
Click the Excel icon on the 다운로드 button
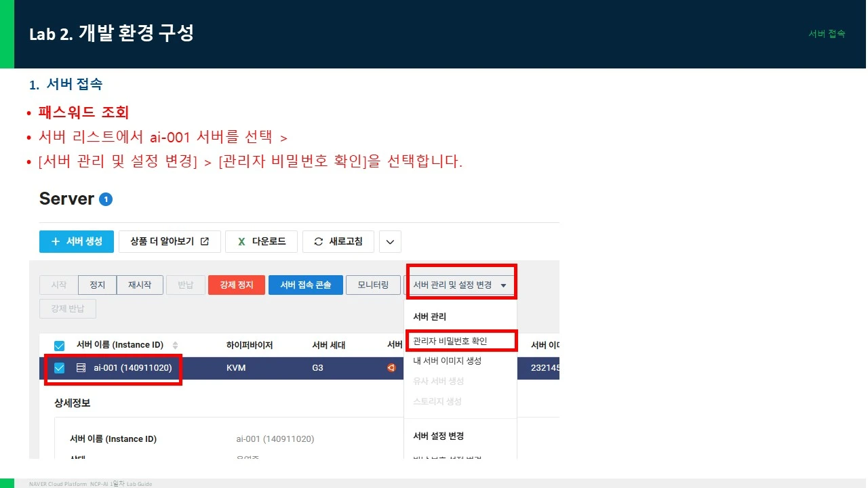(x=241, y=241)
